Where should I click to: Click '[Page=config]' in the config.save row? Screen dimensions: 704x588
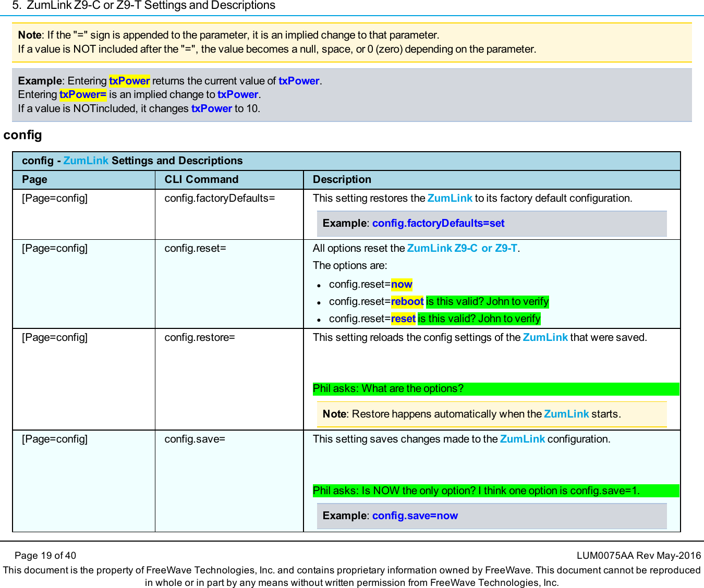[55, 439]
